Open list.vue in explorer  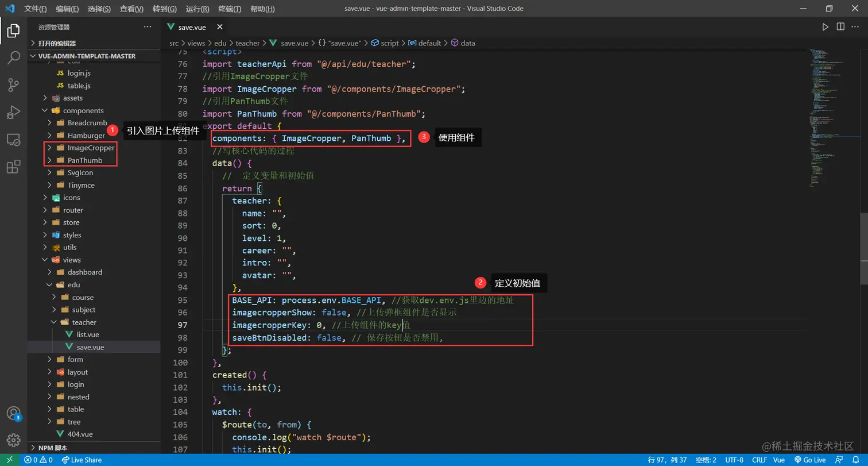click(x=94, y=334)
